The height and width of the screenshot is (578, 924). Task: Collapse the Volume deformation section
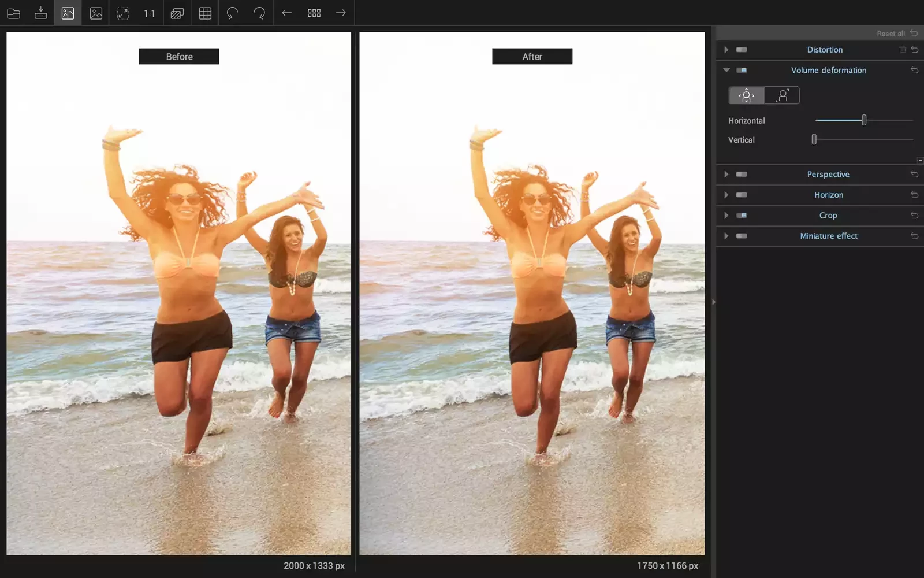(x=726, y=71)
